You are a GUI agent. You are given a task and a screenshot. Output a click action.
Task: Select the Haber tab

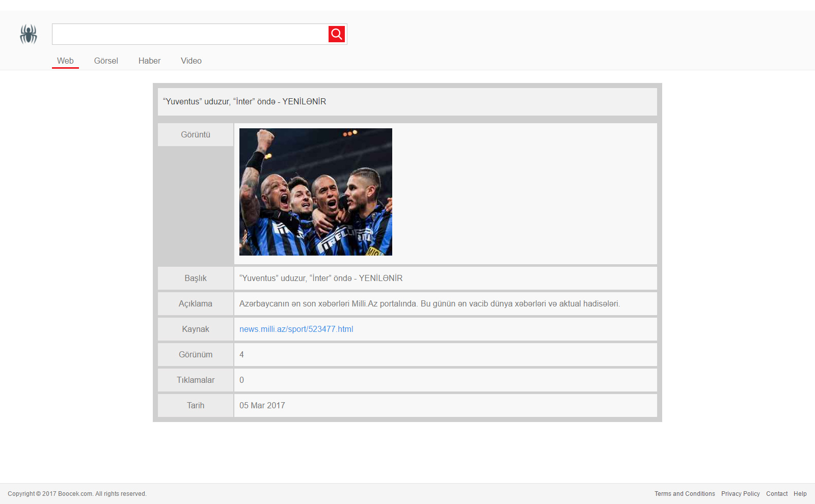click(x=149, y=61)
